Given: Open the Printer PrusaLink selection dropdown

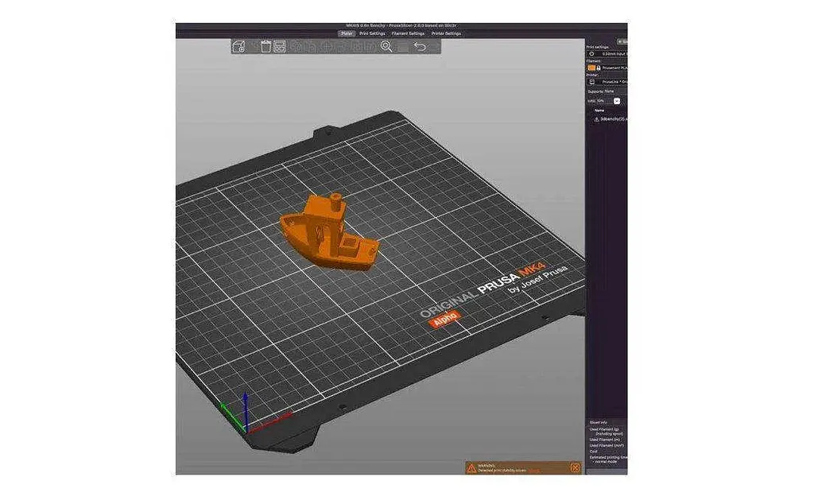Looking at the screenshot, I should (x=614, y=82).
